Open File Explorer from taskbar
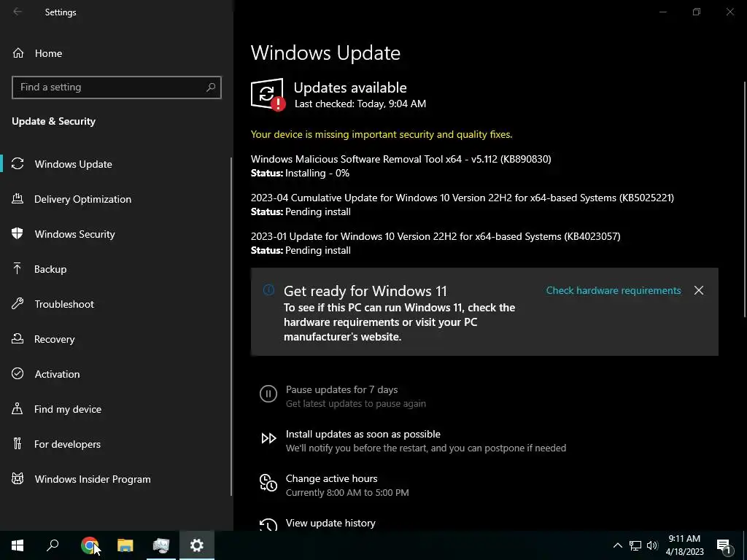Screen dimensions: 747x560 tap(125, 545)
